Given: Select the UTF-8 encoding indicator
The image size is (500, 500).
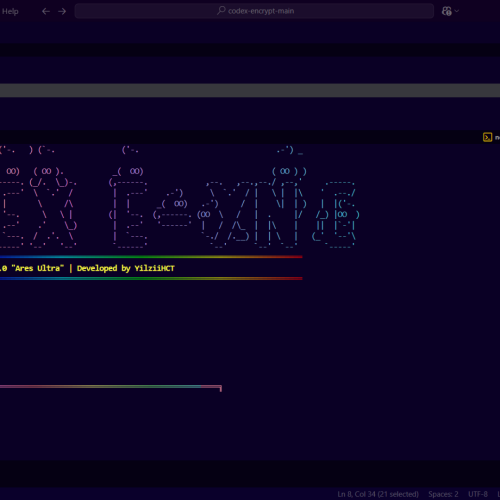Looking at the screenshot, I should pos(478,494).
